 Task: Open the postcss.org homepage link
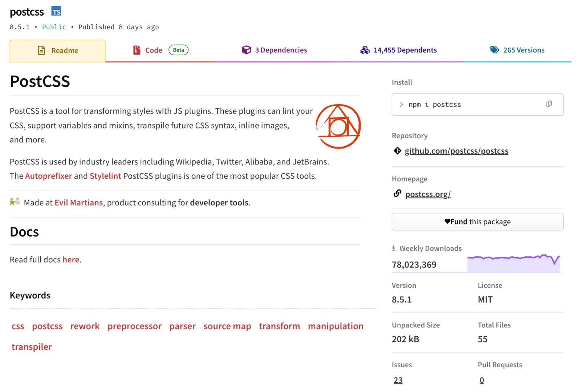point(428,194)
